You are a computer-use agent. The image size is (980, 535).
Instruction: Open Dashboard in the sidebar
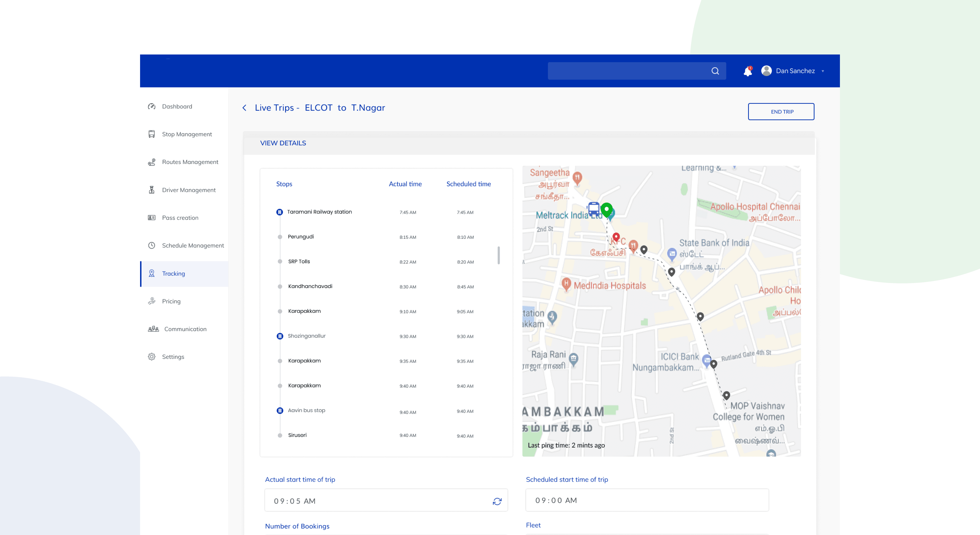[184, 106]
